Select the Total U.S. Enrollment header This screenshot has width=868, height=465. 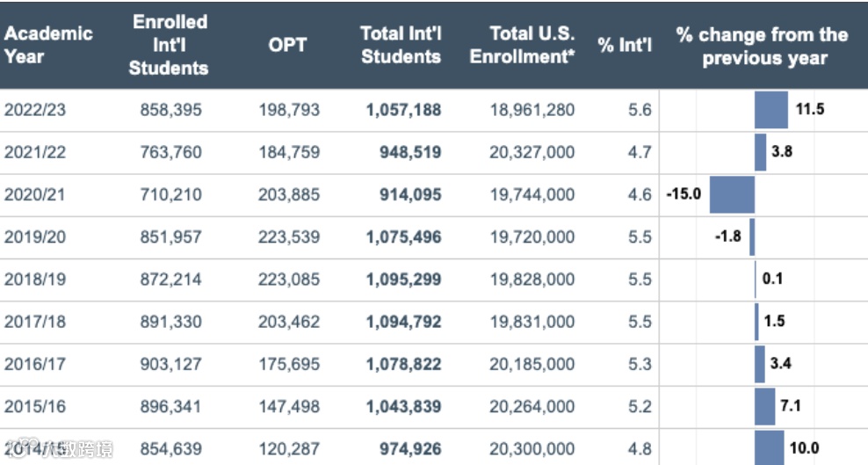click(522, 44)
